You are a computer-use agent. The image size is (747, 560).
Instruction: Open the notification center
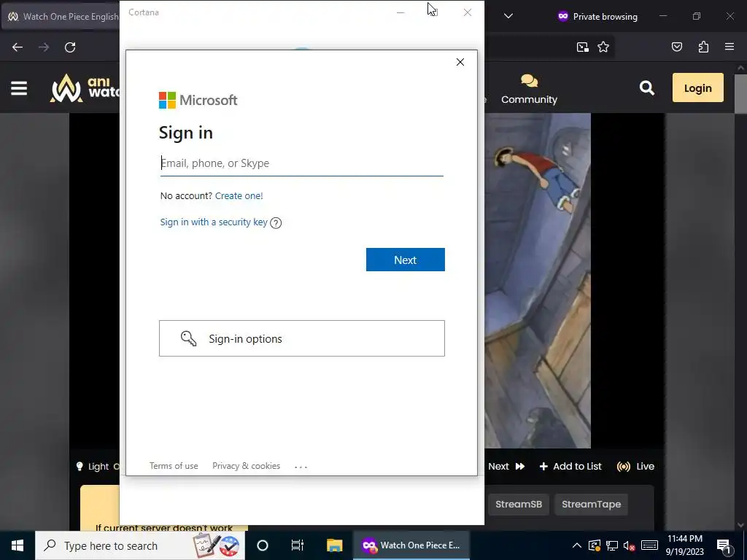click(724, 546)
